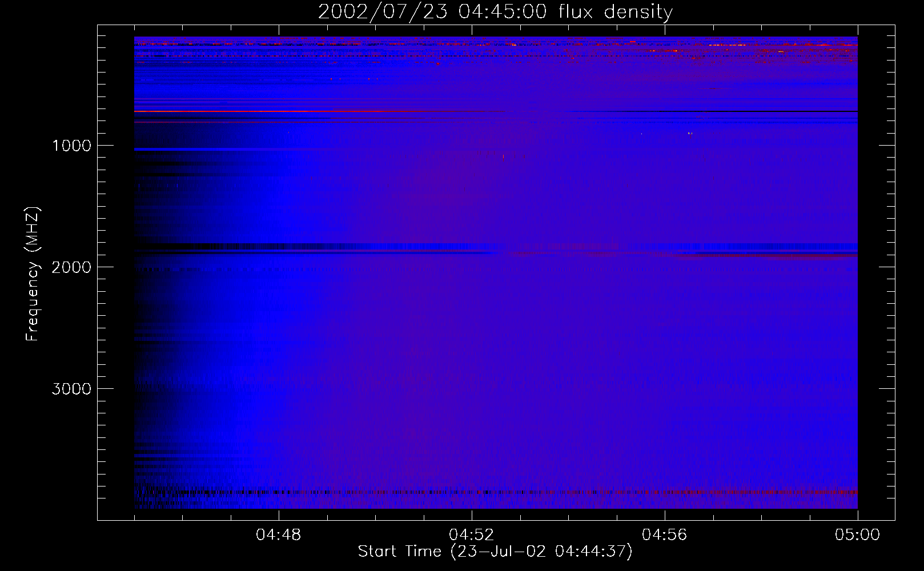Click the 2000 frequency tick label
924x571 pixels.
tap(71, 267)
